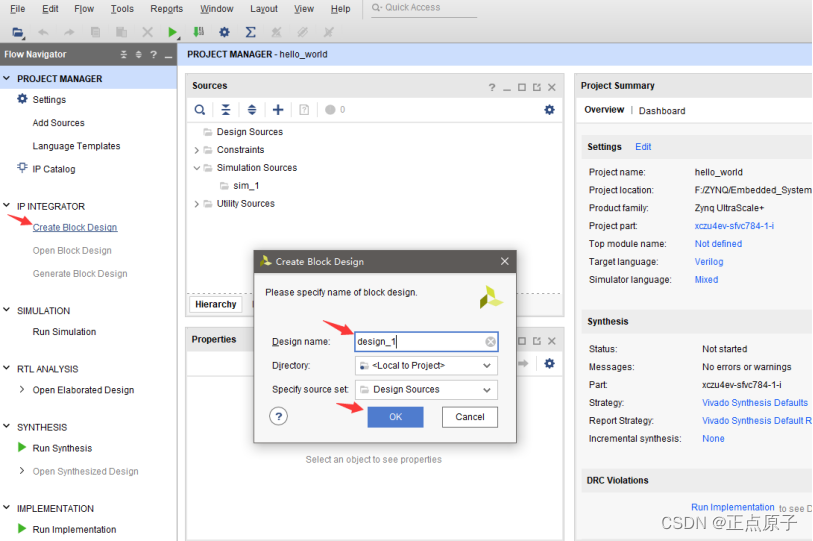Expand all in Flow Navigator header
The height and width of the screenshot is (541, 813).
coord(138,54)
